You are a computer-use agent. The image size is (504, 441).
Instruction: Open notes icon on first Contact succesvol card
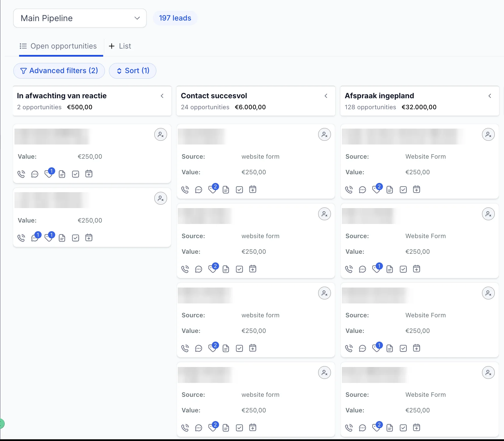pos(226,190)
